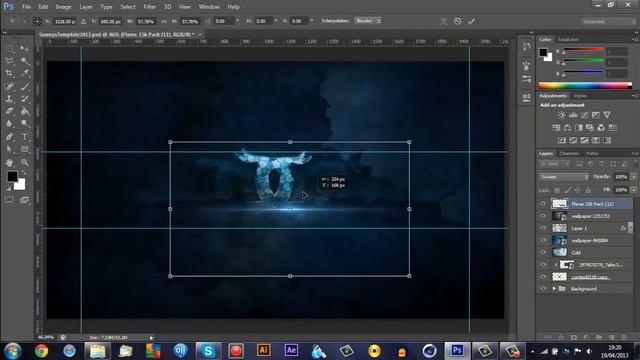Toggle visibility of wallpaper-845084 layer
640x360 pixels.
pyautogui.click(x=543, y=240)
